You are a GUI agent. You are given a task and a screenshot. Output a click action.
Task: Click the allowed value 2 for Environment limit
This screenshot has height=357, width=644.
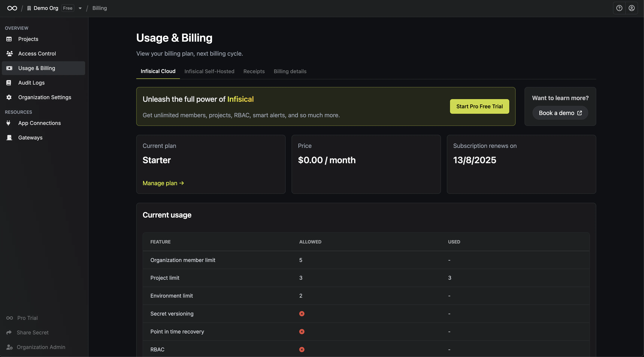tap(301, 296)
